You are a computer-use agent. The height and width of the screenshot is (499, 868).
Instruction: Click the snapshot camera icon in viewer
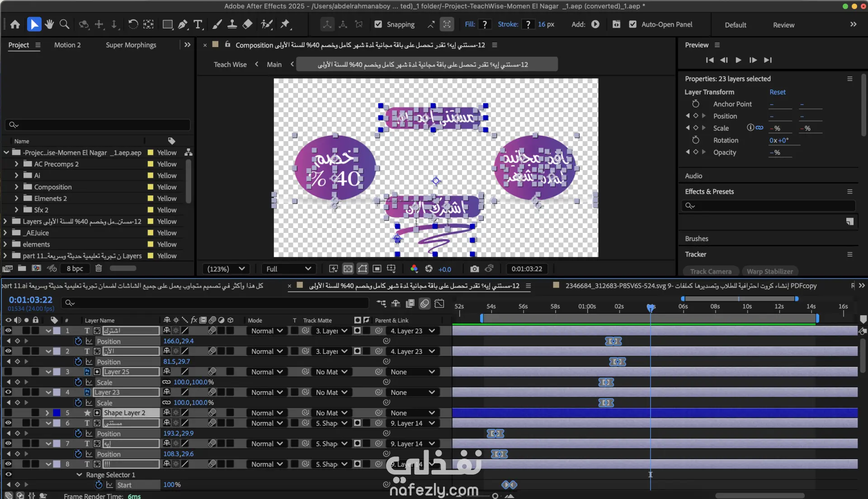[474, 269]
